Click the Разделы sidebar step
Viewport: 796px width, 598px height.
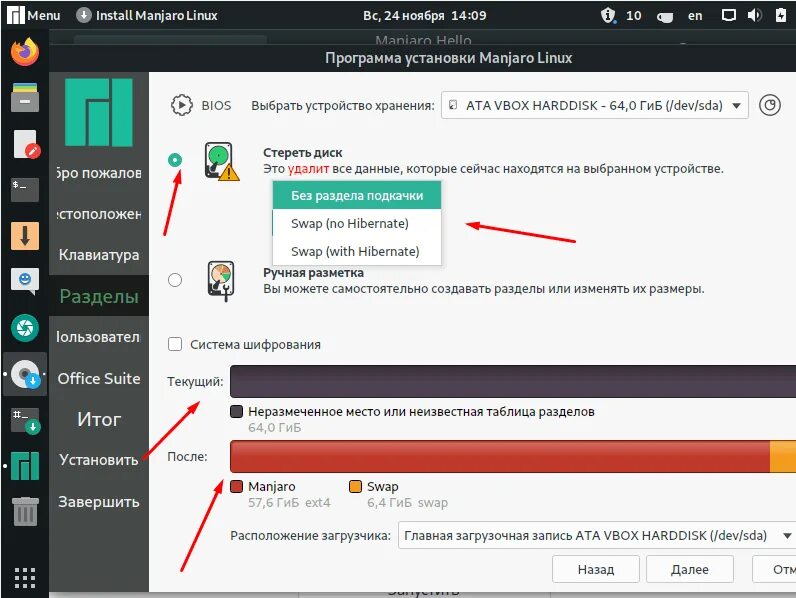[x=99, y=296]
